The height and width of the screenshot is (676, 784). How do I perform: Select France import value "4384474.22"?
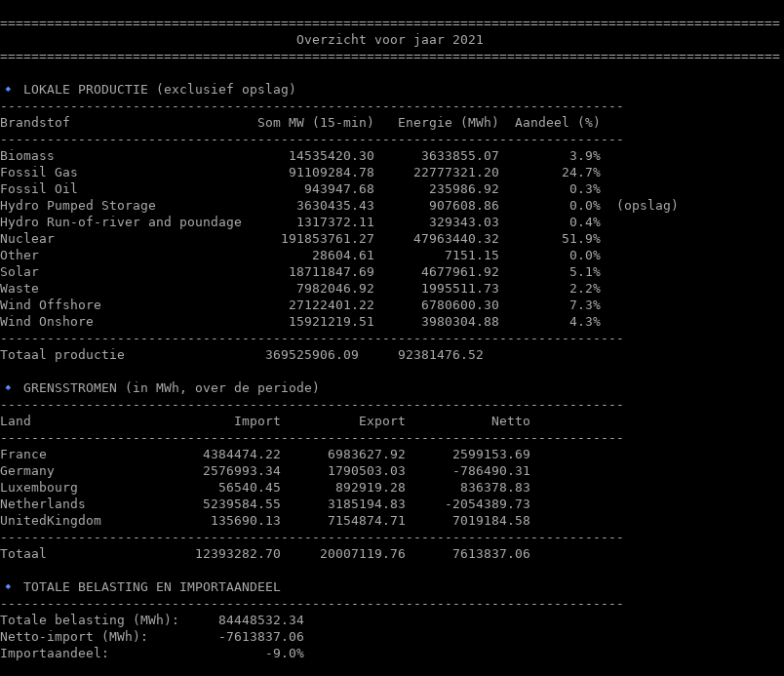(x=242, y=454)
